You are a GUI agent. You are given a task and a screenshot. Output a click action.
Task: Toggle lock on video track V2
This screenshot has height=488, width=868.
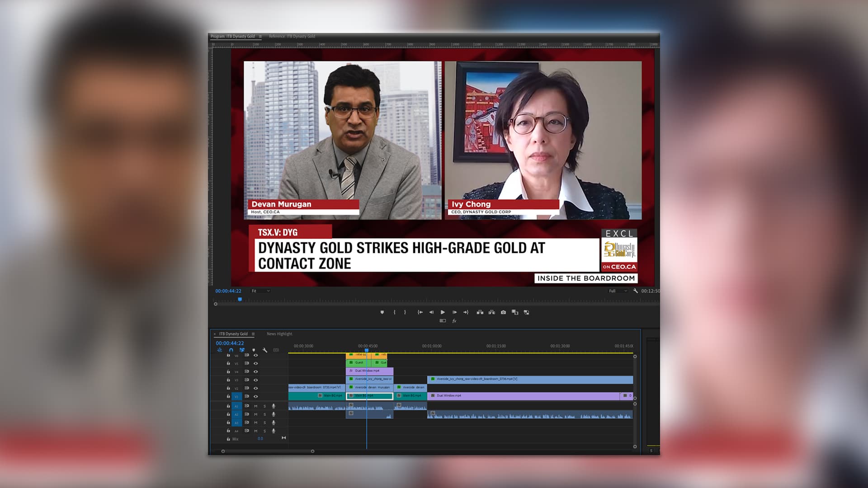[x=228, y=388]
